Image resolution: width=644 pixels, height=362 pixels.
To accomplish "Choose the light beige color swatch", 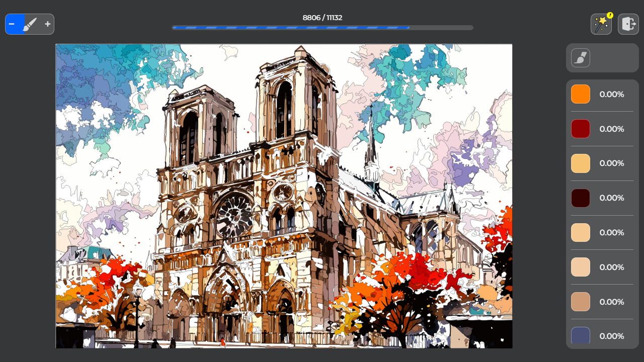I will coord(580,232).
